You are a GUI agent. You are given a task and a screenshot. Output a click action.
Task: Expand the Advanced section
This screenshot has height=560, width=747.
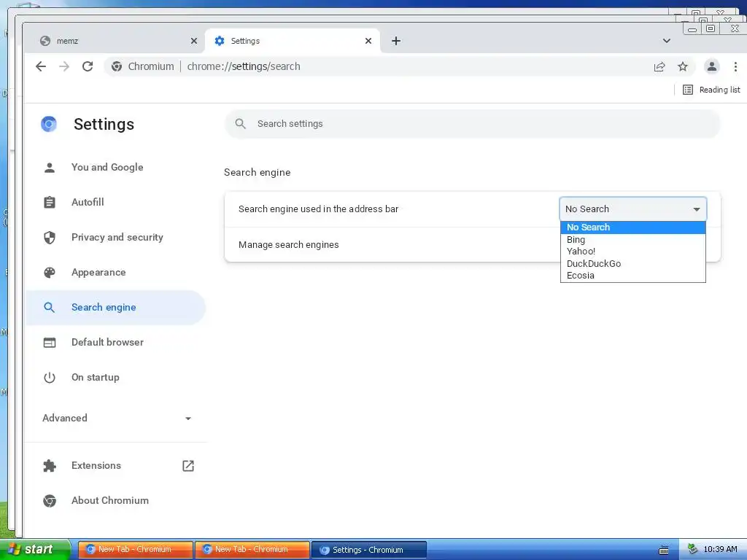coord(116,418)
